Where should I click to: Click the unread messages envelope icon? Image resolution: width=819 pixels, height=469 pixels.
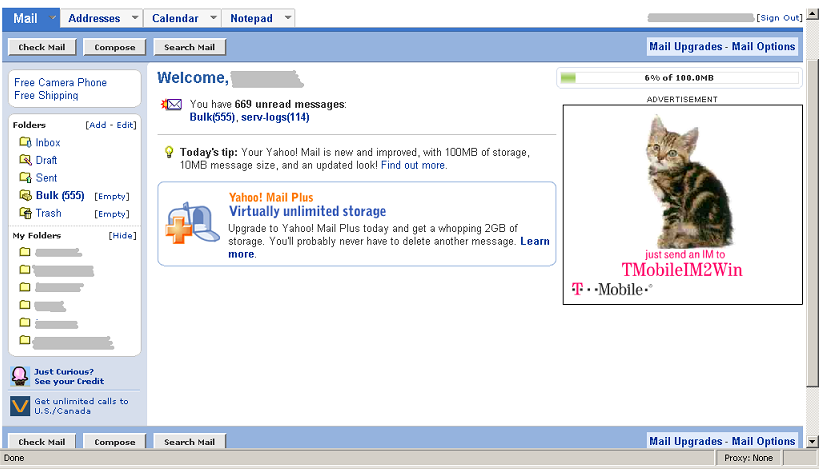pyautogui.click(x=172, y=104)
